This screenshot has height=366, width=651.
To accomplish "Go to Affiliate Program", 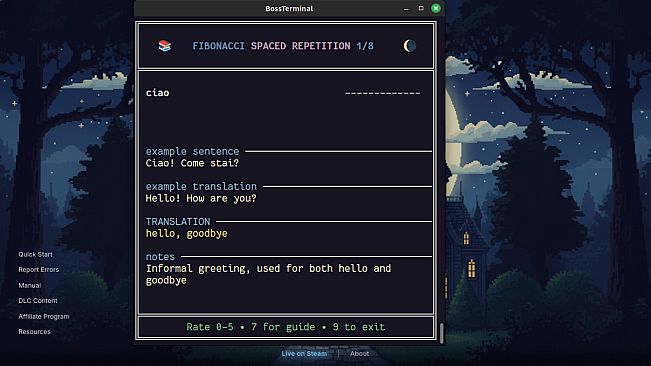I will point(44,316).
